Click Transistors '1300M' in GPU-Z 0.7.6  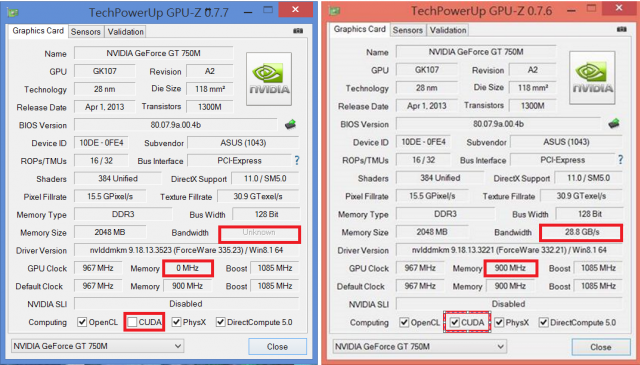[x=533, y=106]
